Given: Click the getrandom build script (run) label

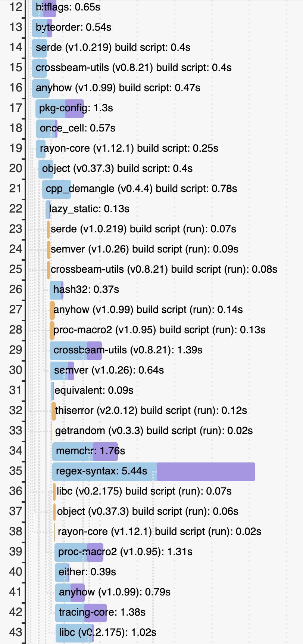Looking at the screenshot, I should pos(154,431).
